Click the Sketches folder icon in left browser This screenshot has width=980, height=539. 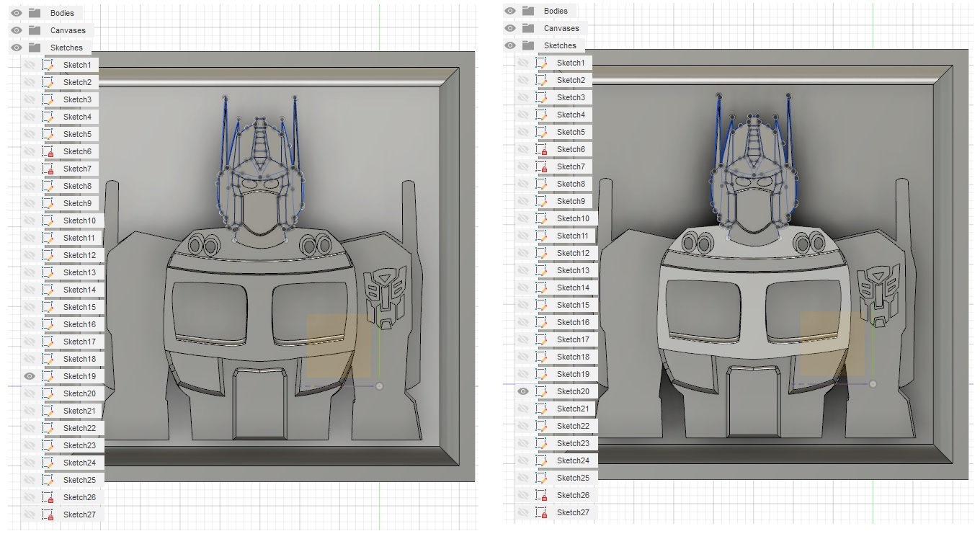click(x=35, y=48)
